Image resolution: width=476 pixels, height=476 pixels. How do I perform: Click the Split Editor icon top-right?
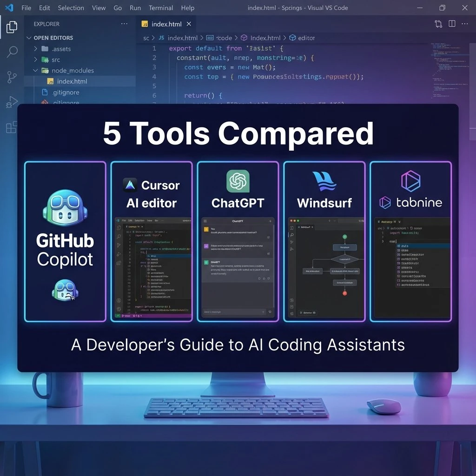point(452,24)
